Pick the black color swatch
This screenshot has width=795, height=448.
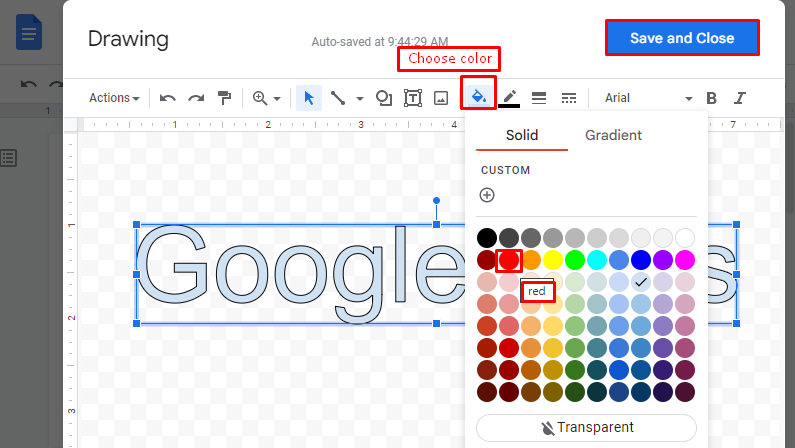tap(487, 238)
